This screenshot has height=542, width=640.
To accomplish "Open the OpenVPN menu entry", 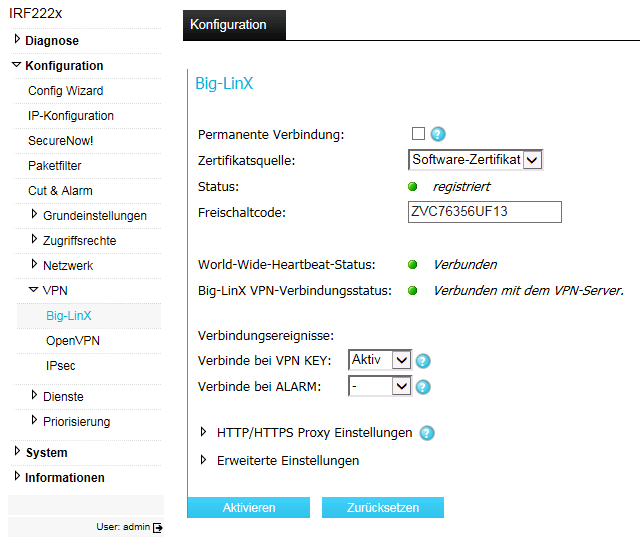I will pos(73,341).
